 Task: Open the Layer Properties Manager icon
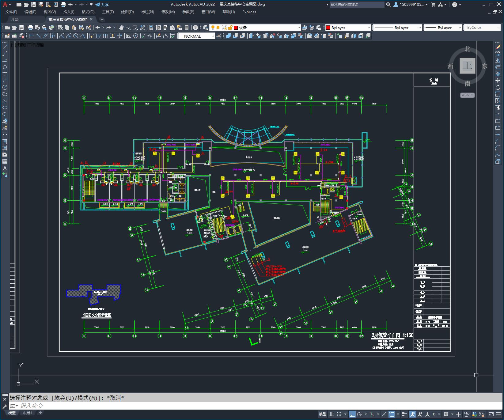pyautogui.click(x=206, y=28)
